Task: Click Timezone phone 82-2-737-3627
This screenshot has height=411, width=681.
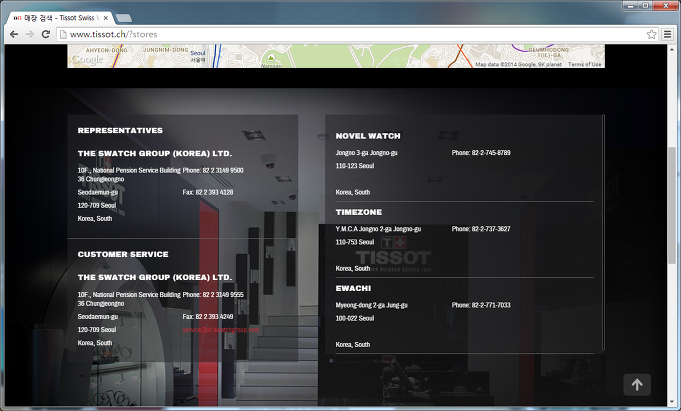Action: click(x=481, y=229)
